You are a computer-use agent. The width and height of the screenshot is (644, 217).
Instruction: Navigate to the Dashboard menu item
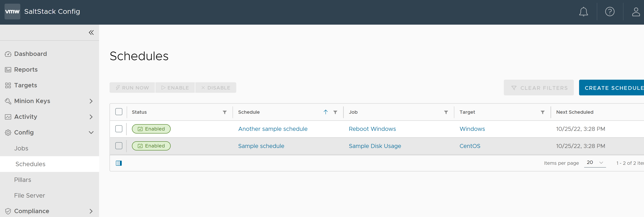pyautogui.click(x=31, y=54)
